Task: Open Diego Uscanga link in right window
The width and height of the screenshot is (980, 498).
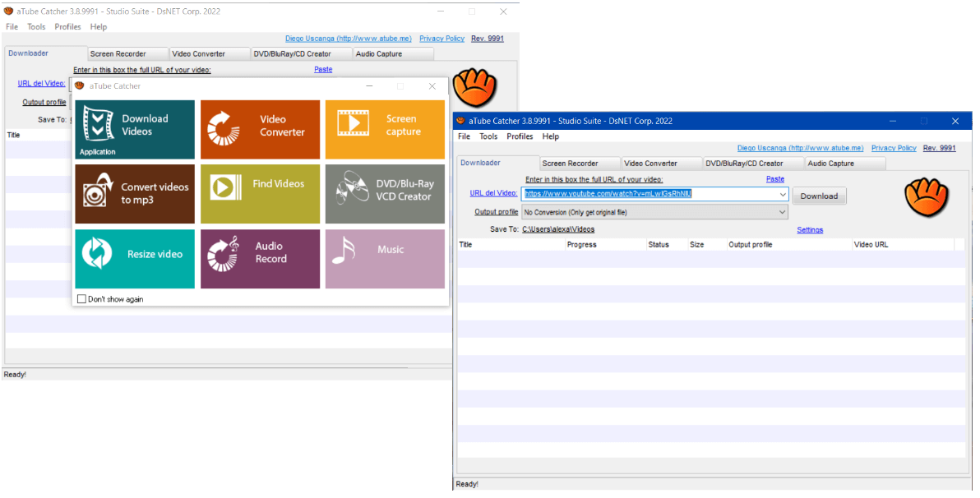Action: coord(800,148)
